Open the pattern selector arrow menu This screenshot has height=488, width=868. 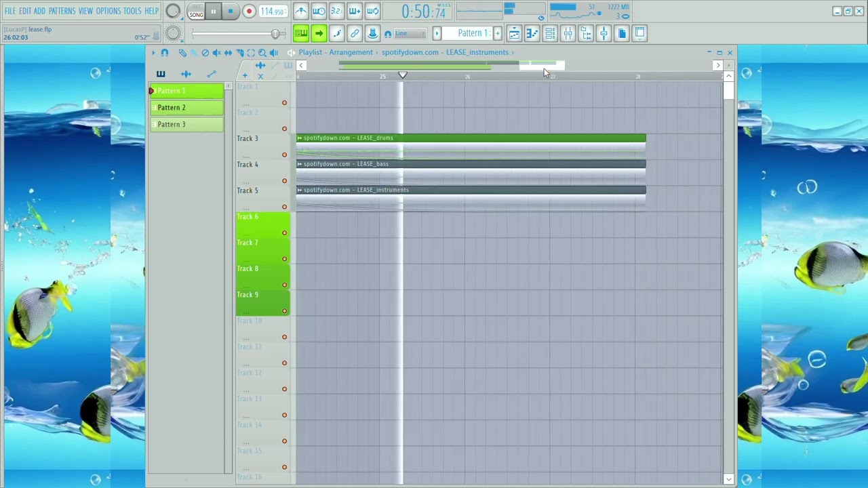click(437, 33)
